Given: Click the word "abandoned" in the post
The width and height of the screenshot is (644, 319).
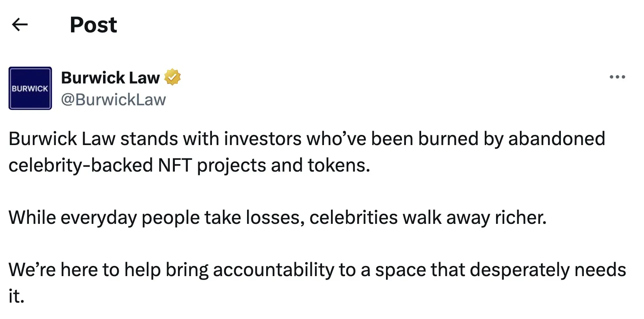Looking at the screenshot, I should pyautogui.click(x=557, y=139).
